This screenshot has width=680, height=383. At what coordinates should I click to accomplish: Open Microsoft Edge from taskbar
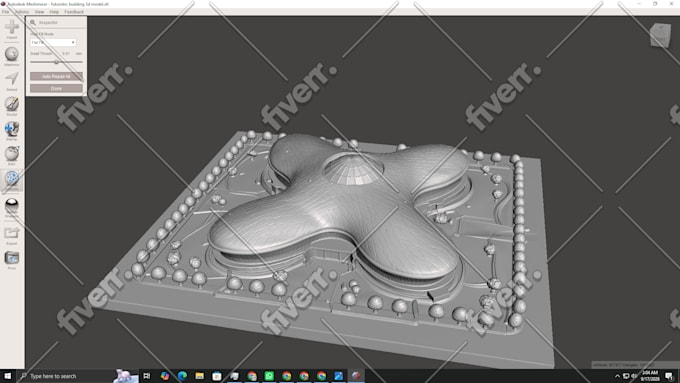tap(182, 376)
